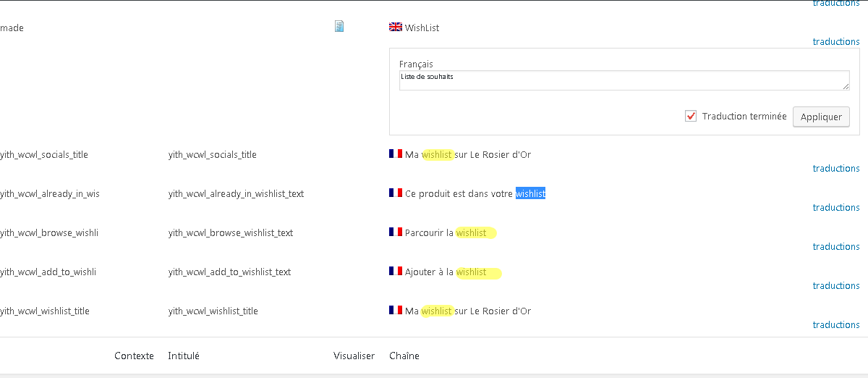Open traductions link for 'Ajouter à la wishlist' row
Viewport: 868px width, 378px height.
836,286
